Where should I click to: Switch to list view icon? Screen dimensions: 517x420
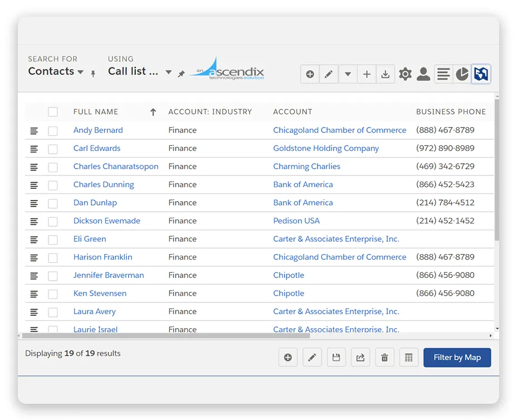click(x=443, y=74)
